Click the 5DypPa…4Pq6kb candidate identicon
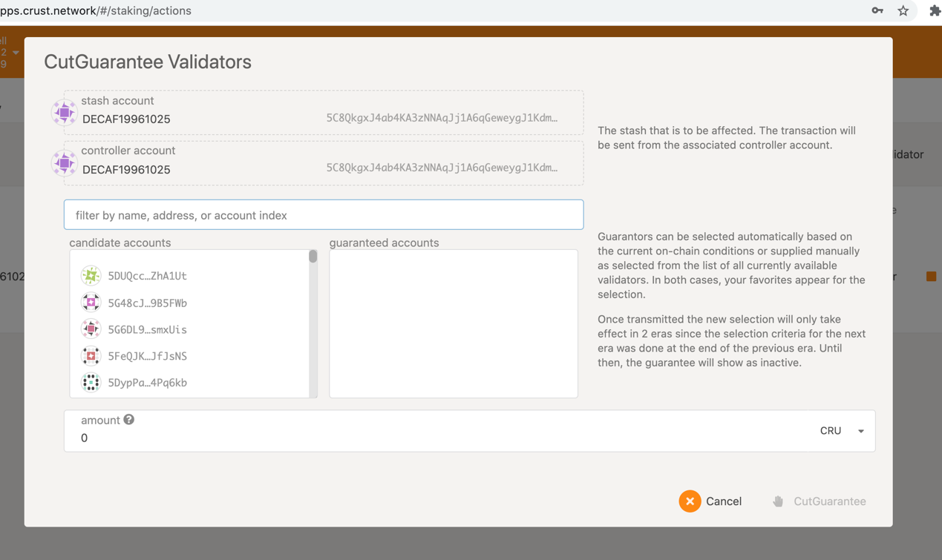The width and height of the screenshot is (942, 560). [91, 383]
